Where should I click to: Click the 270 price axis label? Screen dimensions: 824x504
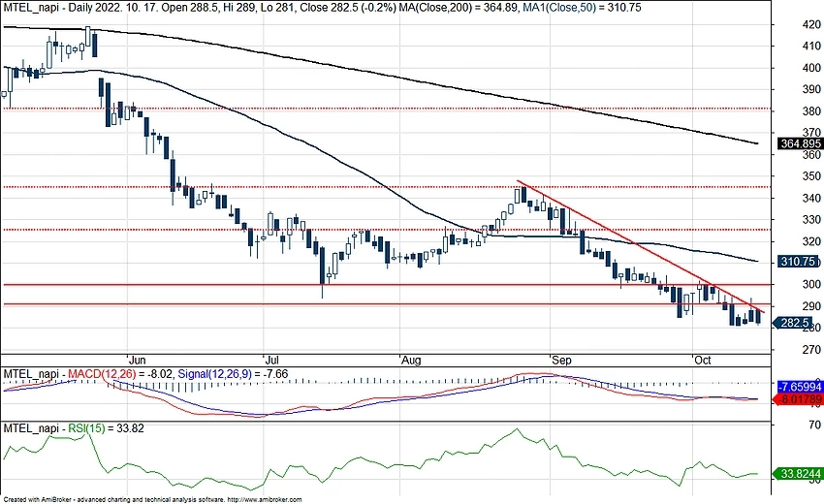point(811,350)
